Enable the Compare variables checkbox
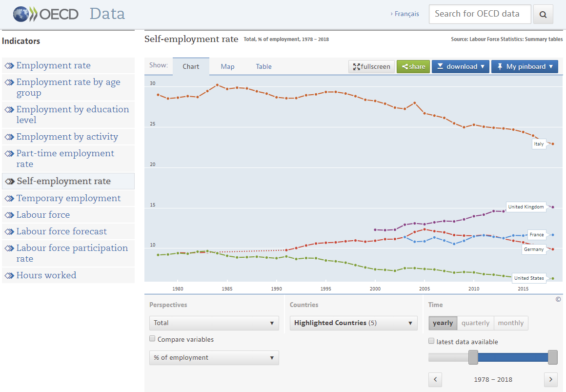 pos(153,339)
